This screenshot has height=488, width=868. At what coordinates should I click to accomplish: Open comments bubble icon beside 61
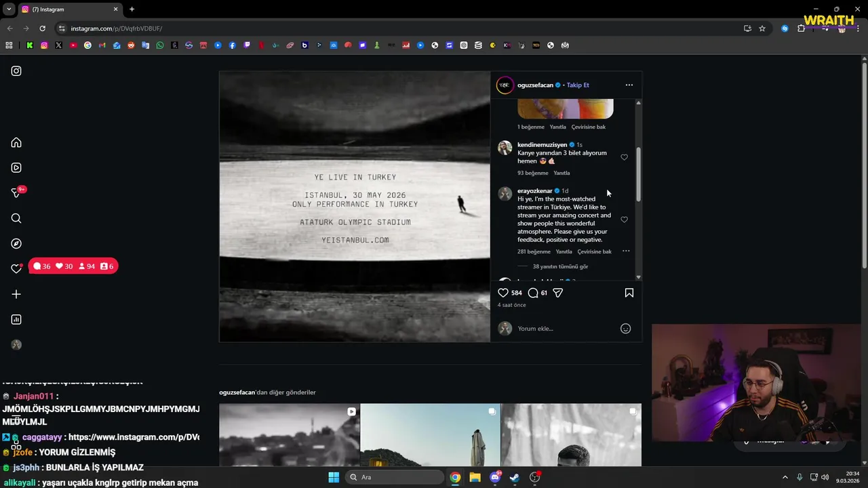[533, 293]
